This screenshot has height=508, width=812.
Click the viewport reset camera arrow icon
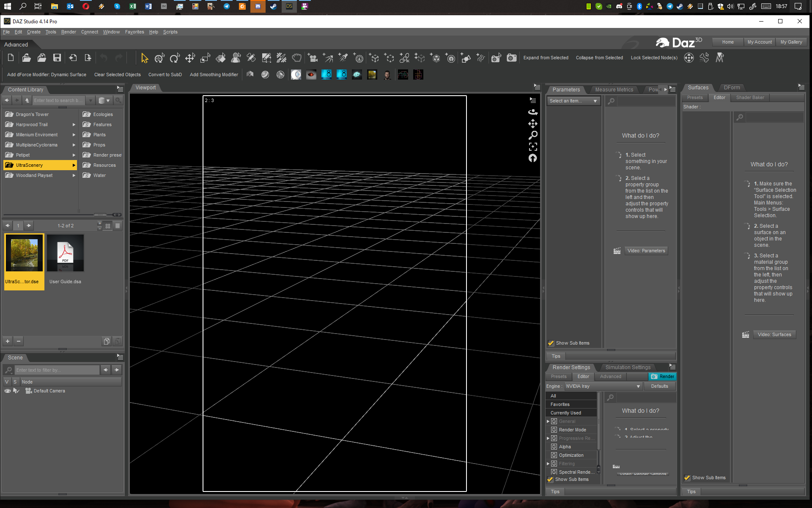(533, 158)
